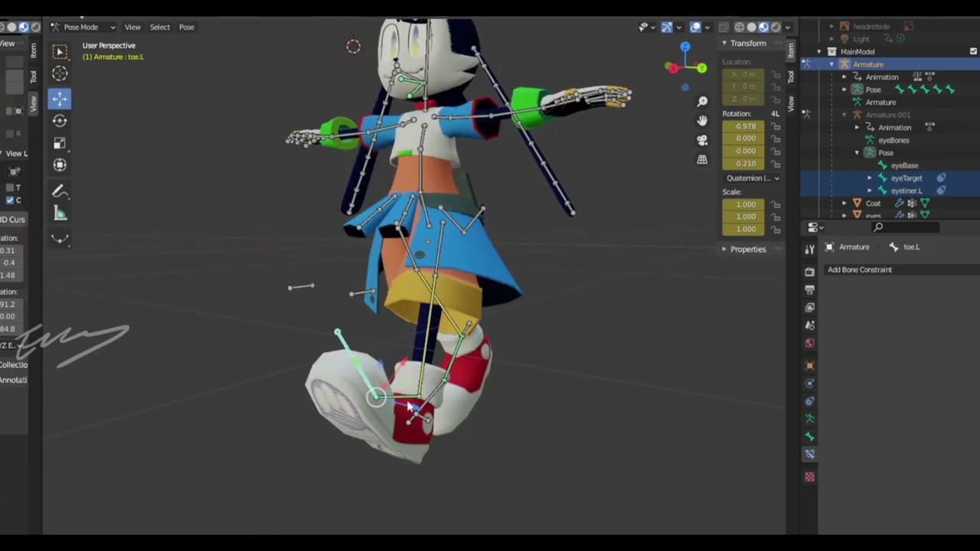Open the View Layer properties tab

point(809,308)
